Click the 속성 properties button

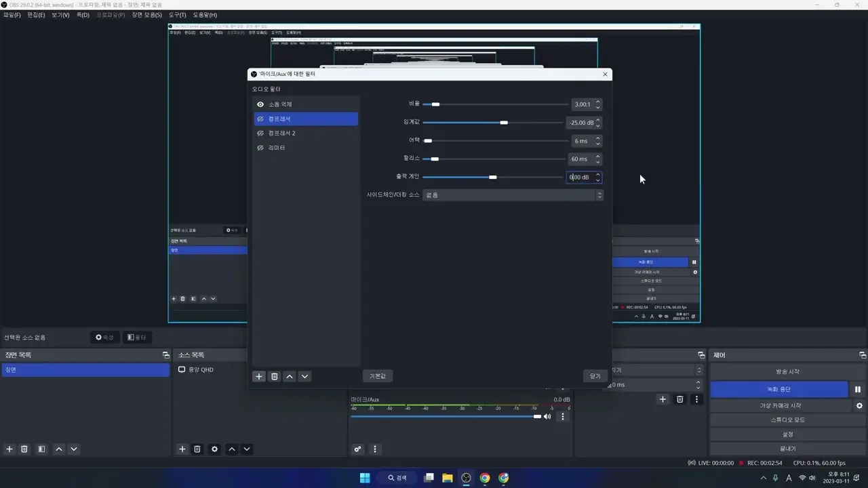tap(104, 338)
